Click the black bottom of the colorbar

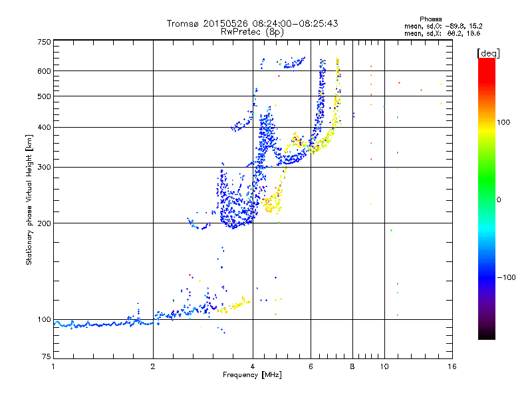[x=487, y=334]
